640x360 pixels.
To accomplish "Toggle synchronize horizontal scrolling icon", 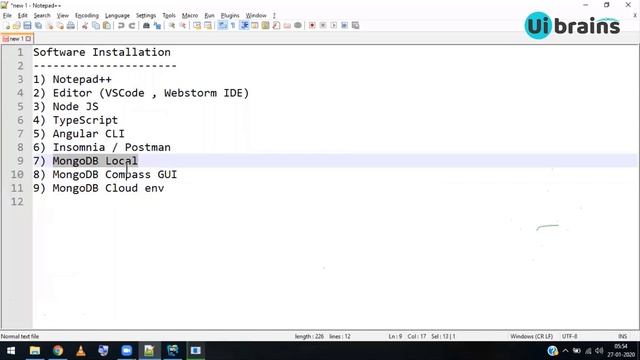I will click(x=208, y=25).
